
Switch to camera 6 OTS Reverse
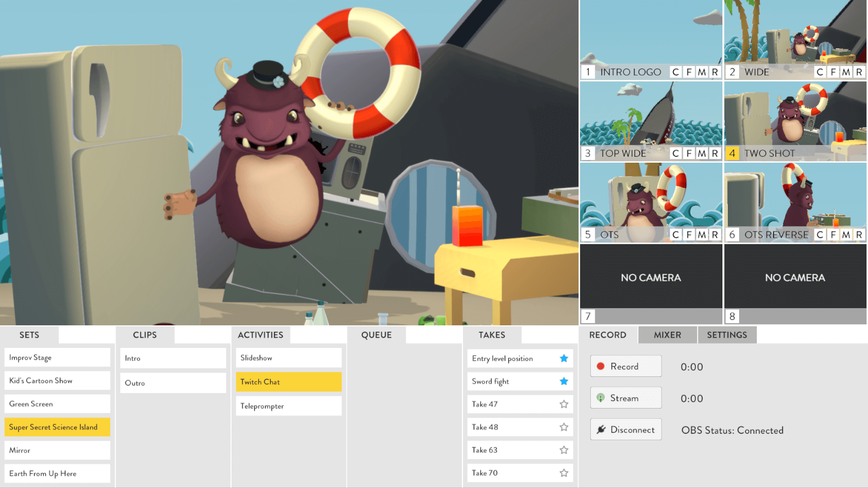click(x=795, y=202)
